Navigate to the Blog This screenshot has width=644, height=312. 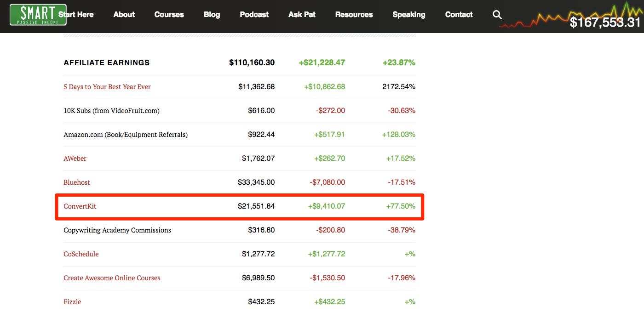coord(212,15)
